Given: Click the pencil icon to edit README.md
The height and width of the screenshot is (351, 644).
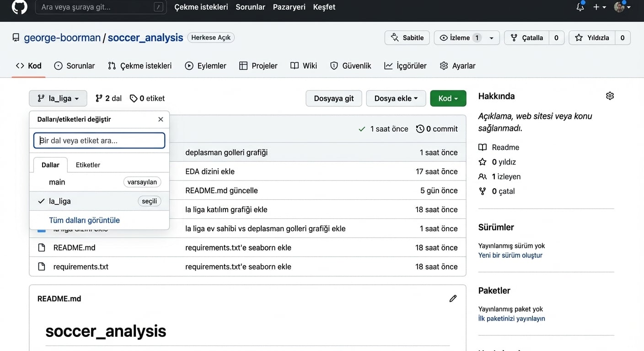Looking at the screenshot, I should [x=453, y=298].
